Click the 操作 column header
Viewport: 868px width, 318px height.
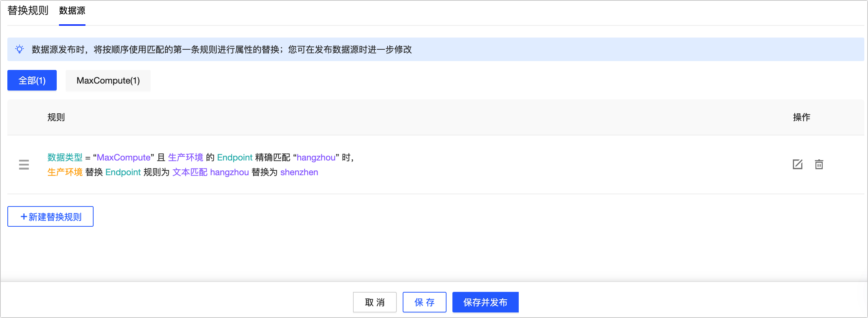[x=802, y=117]
